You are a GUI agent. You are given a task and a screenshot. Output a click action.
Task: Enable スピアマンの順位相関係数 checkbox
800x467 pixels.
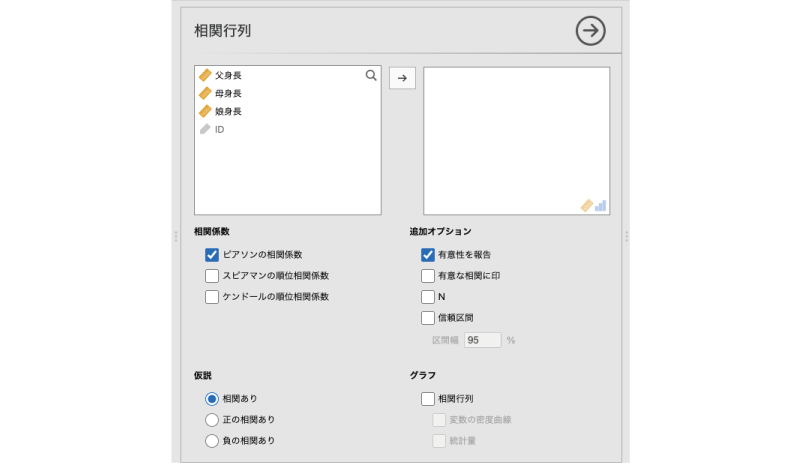(212, 276)
